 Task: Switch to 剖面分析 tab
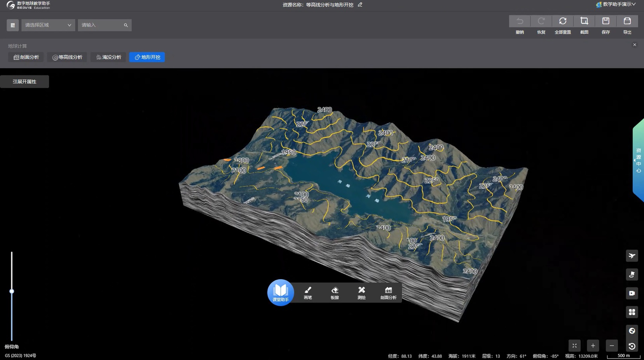pos(26,57)
